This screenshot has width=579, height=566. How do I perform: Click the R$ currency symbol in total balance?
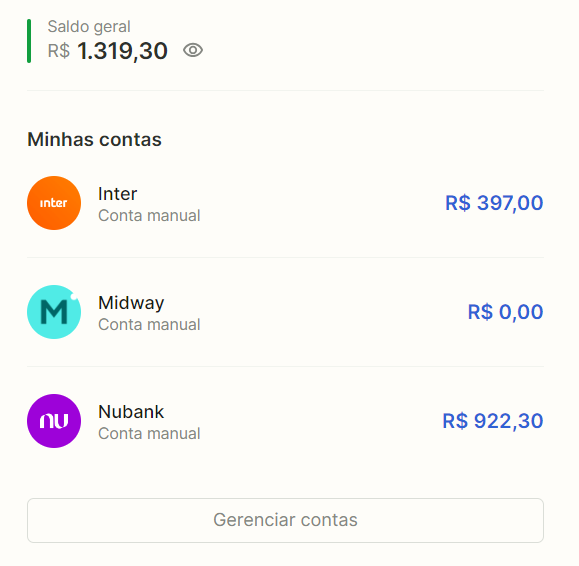pyautogui.click(x=59, y=51)
